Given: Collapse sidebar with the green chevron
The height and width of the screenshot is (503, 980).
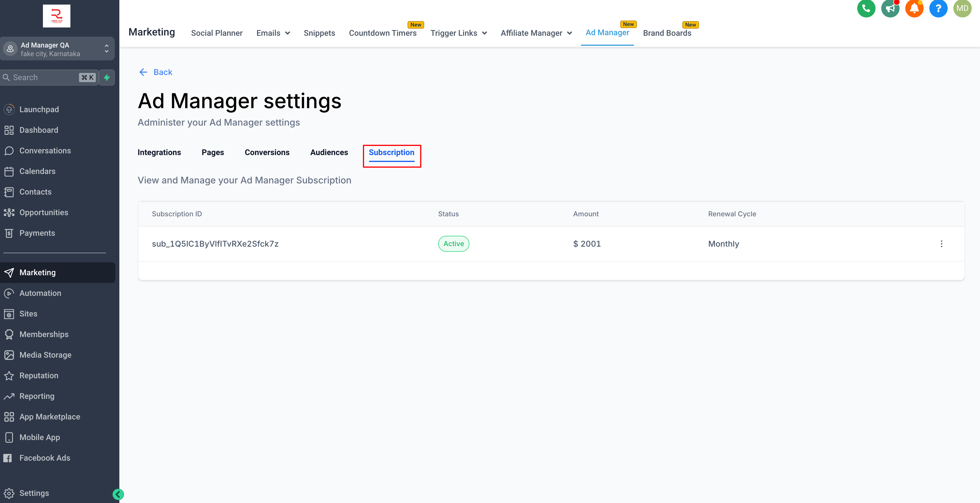Looking at the screenshot, I should click(x=118, y=494).
